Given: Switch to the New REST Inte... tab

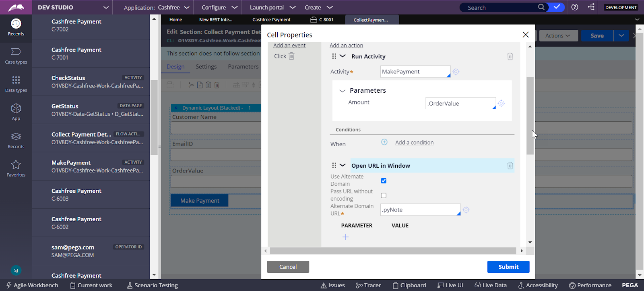Looking at the screenshot, I should coord(216,19).
